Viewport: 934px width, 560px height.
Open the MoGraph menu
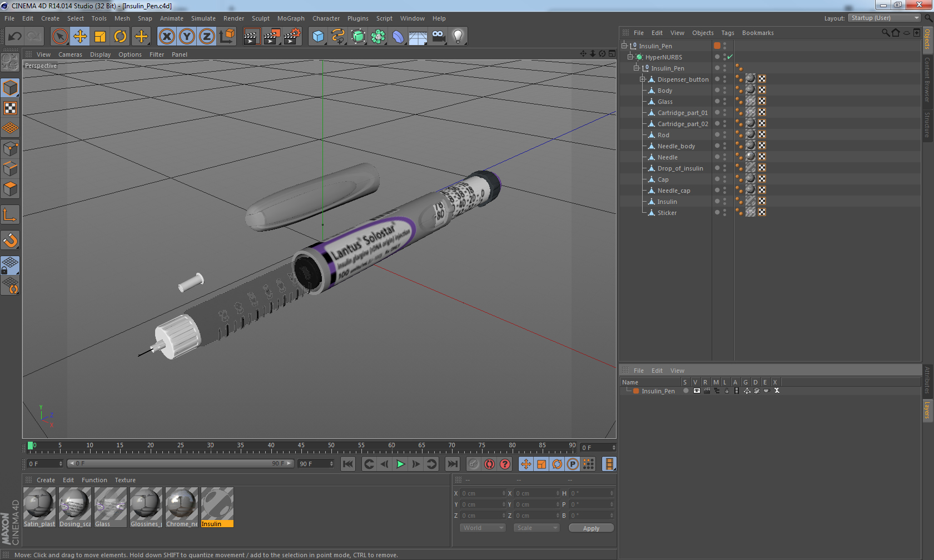tap(291, 18)
